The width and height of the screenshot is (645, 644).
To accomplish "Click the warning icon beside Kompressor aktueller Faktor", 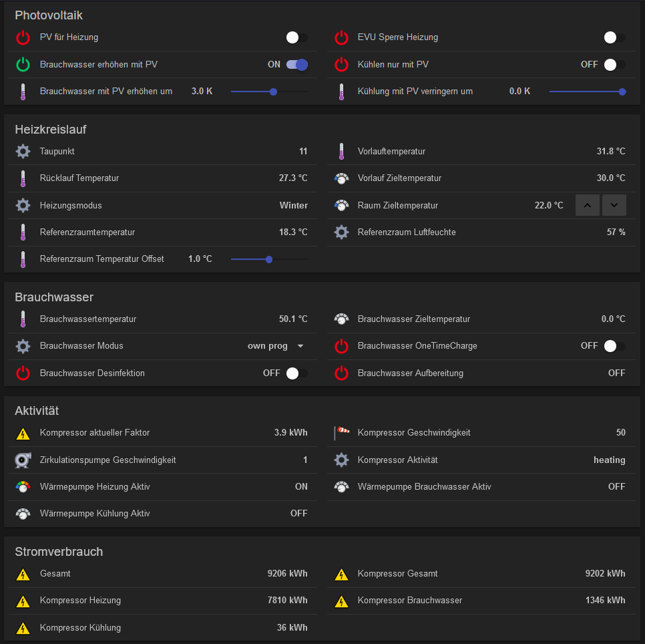I will point(23,433).
